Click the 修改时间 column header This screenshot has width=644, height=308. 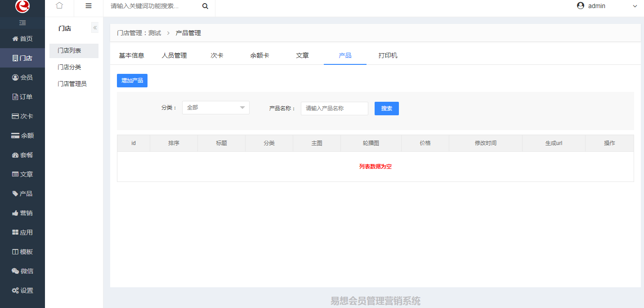486,143
